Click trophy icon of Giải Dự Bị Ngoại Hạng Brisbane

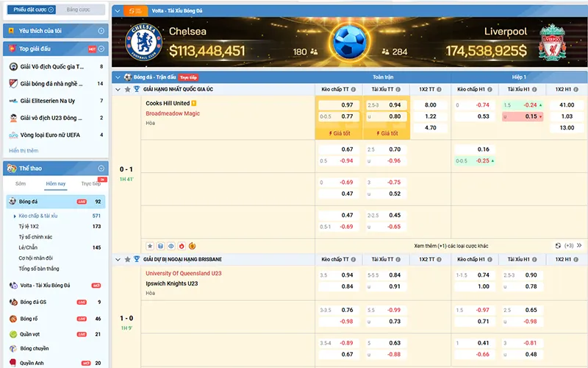coord(137,259)
